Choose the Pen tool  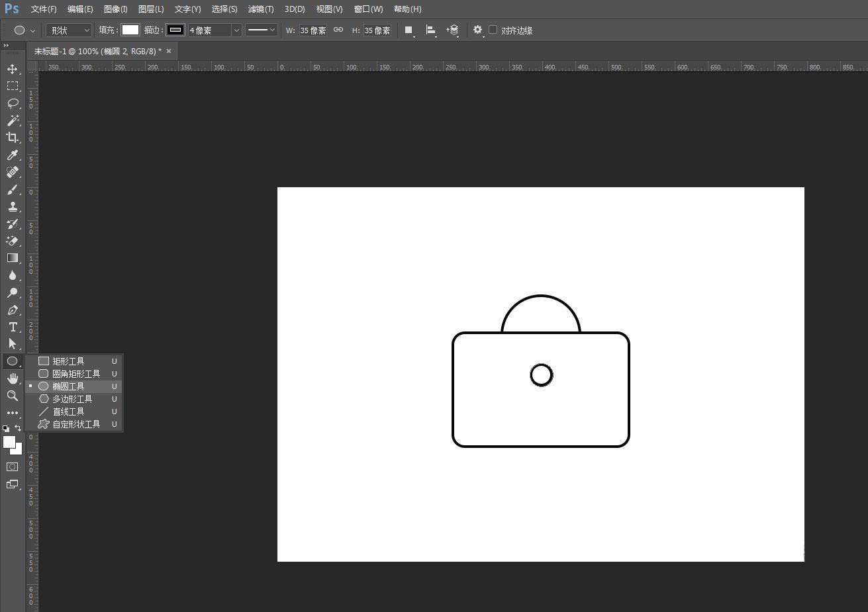pos(12,310)
